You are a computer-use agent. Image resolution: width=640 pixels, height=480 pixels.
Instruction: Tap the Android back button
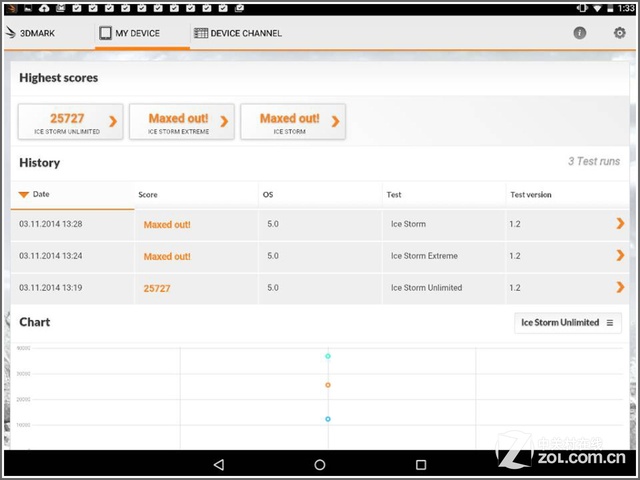(219, 464)
